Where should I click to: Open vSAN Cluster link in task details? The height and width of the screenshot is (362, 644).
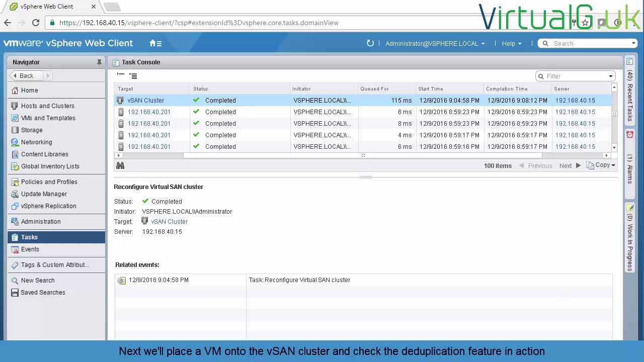[x=169, y=222]
